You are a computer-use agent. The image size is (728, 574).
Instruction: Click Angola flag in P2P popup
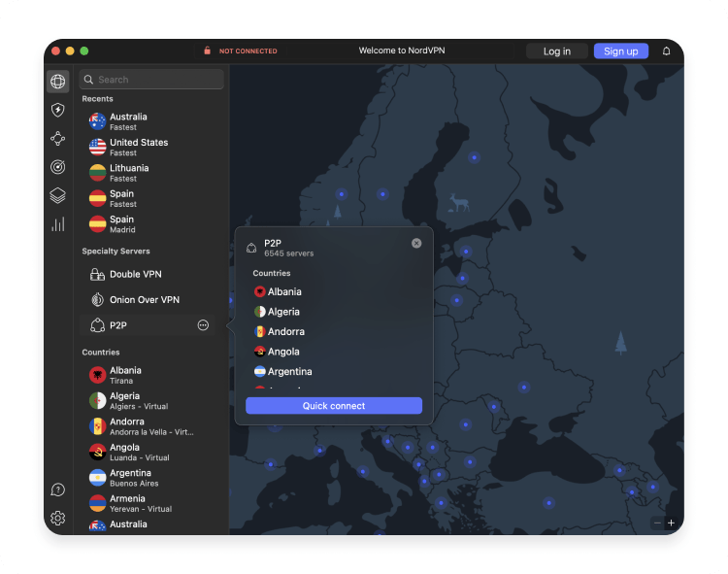pyautogui.click(x=259, y=352)
